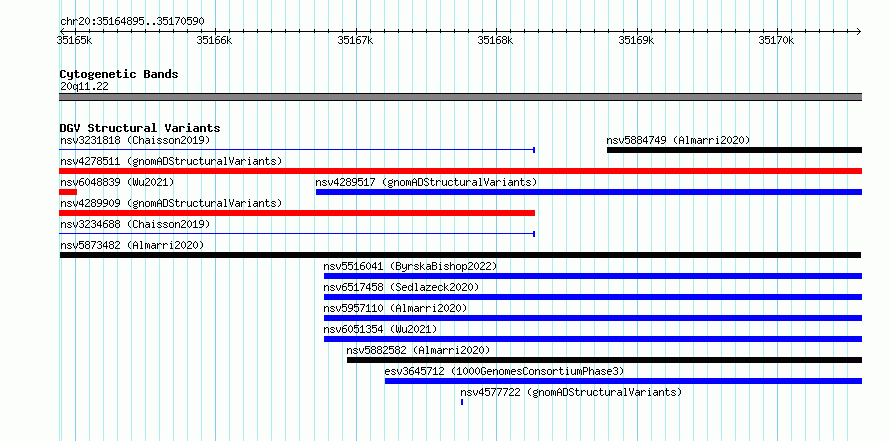Screen dimensions: 890x441
Task: Click the chr20:35164895..35170590 region label
Action: click(x=132, y=22)
